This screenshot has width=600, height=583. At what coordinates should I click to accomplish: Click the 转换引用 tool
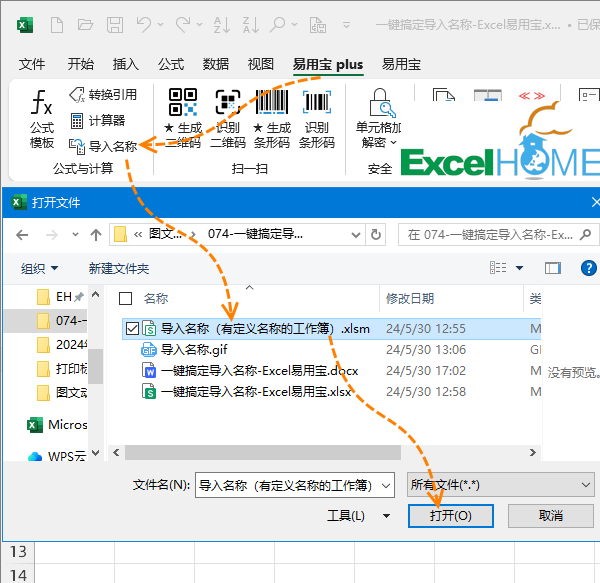click(x=103, y=95)
